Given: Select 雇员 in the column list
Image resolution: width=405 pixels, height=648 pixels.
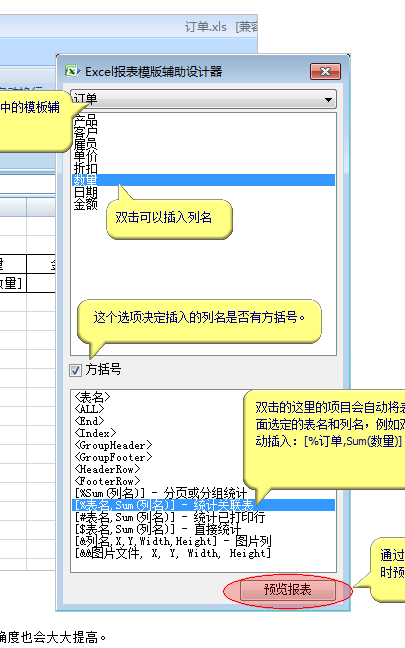Looking at the screenshot, I should click(x=86, y=144).
